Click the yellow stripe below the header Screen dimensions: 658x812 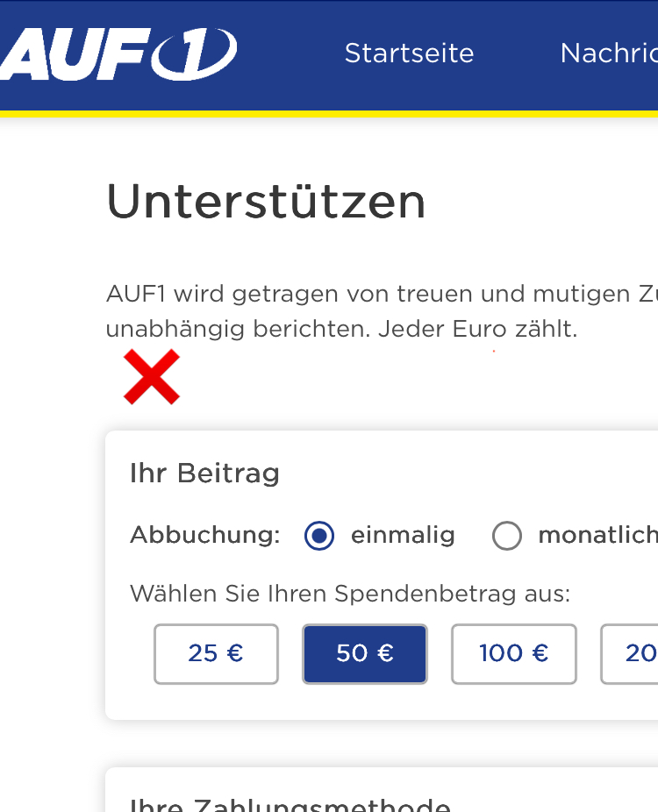[329, 113]
